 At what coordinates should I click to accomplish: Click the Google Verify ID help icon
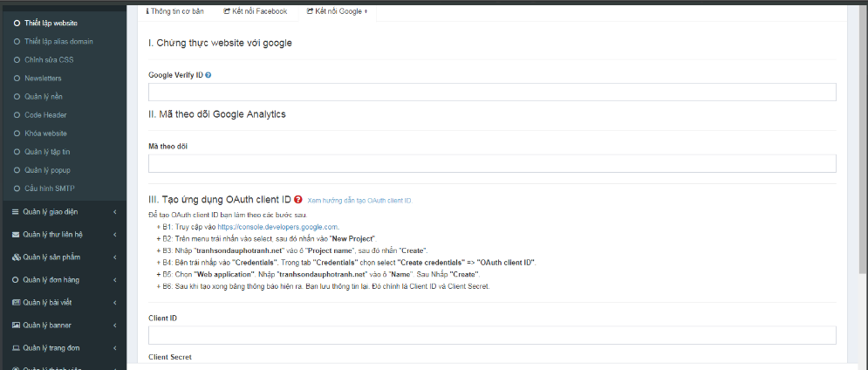click(x=208, y=75)
